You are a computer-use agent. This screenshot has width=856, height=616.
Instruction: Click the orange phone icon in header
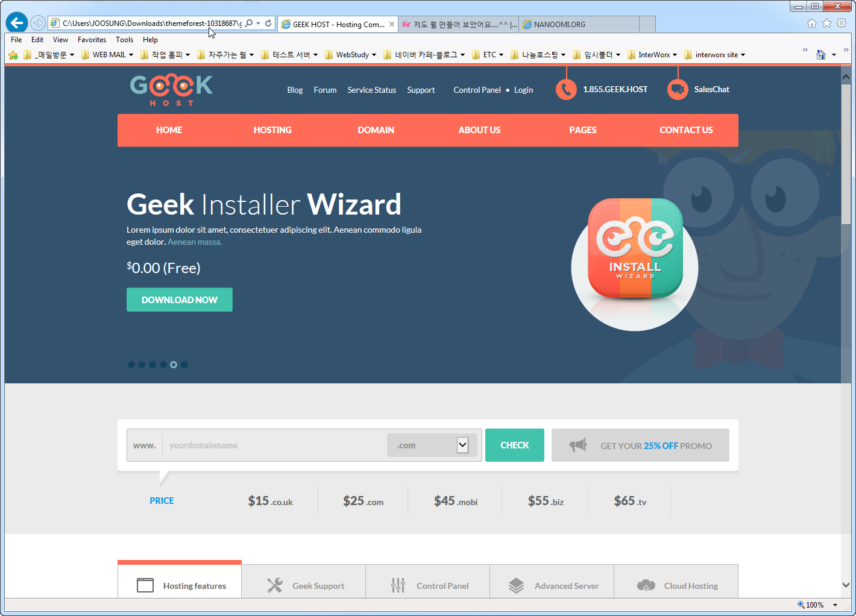(x=565, y=90)
